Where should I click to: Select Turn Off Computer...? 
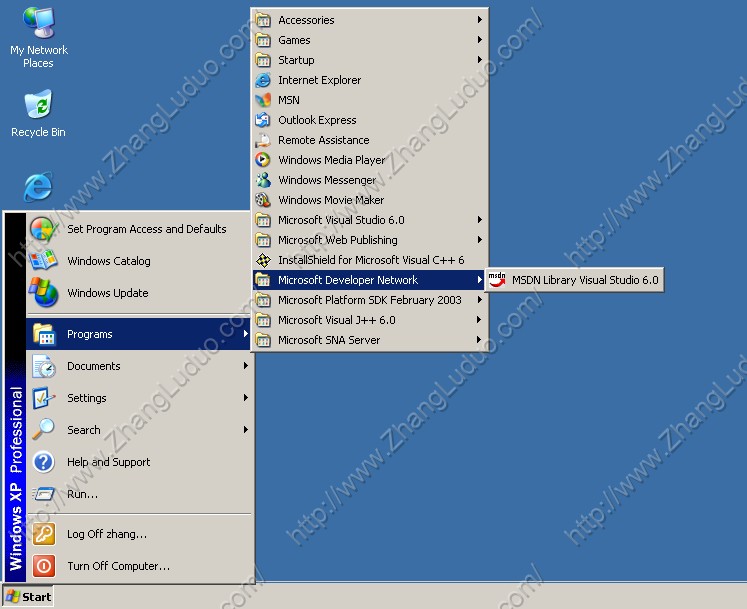click(x=139, y=566)
